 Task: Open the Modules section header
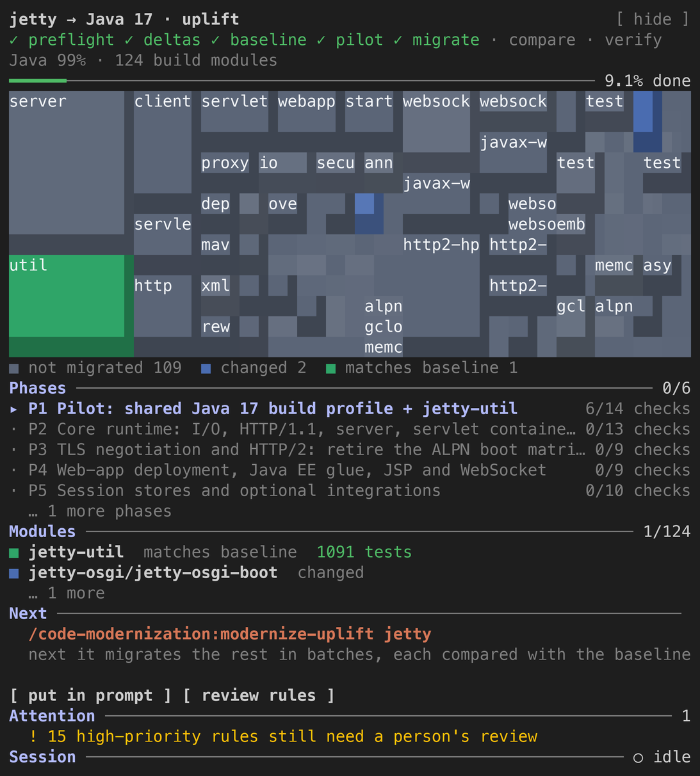point(42,531)
